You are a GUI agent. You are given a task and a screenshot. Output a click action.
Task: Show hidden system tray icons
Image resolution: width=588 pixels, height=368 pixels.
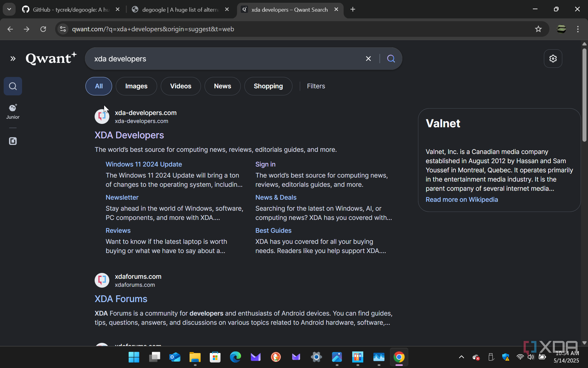(x=462, y=357)
